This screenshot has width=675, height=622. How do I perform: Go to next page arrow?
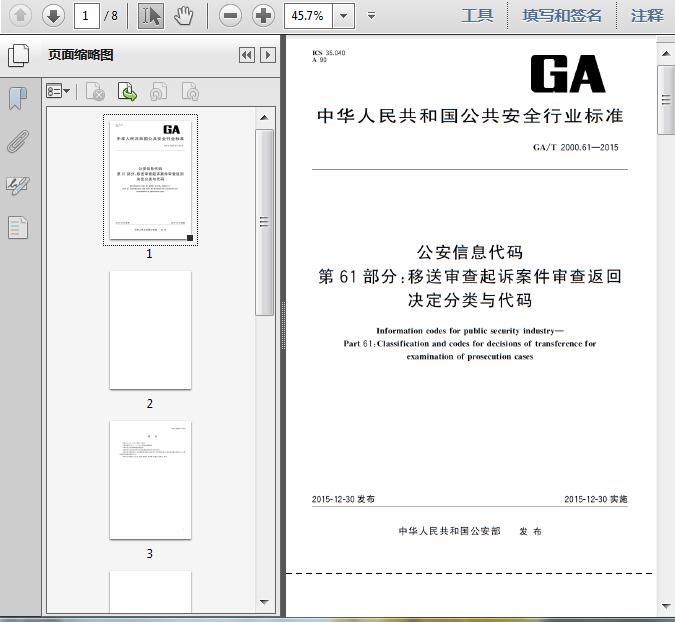tap(53, 16)
